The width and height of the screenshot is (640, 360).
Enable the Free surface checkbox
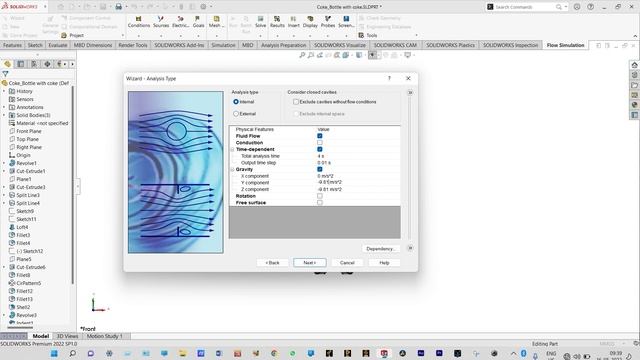320,202
